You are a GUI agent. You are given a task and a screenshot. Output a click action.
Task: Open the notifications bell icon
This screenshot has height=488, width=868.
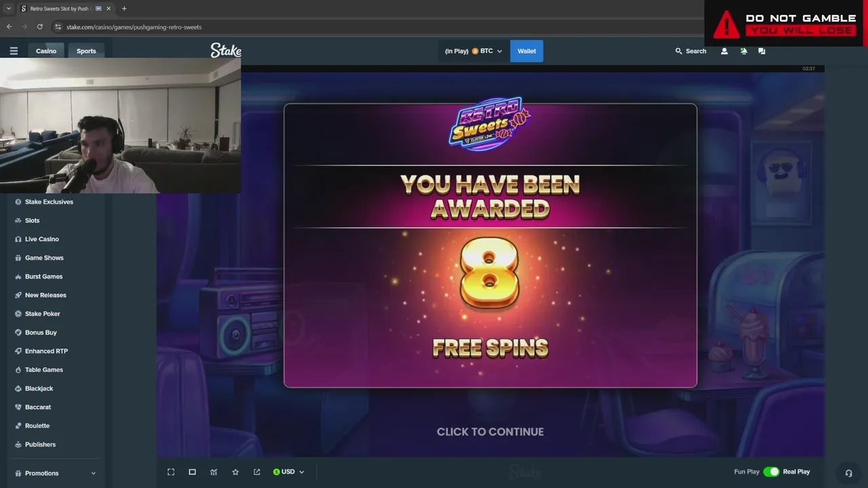743,51
